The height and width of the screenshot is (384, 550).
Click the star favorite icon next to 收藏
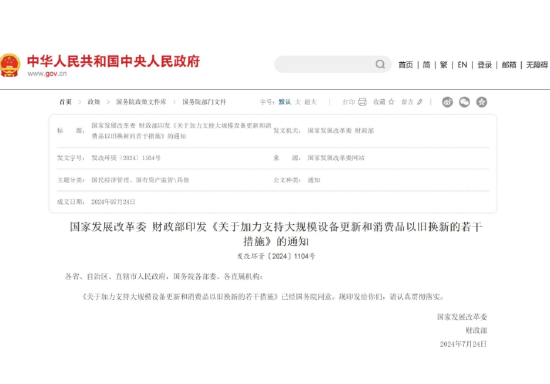pos(391,102)
